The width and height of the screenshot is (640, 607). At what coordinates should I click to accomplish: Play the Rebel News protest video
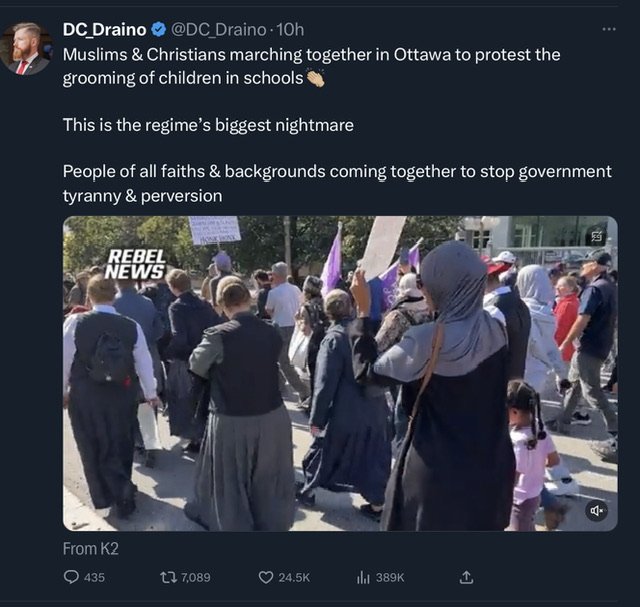340,374
